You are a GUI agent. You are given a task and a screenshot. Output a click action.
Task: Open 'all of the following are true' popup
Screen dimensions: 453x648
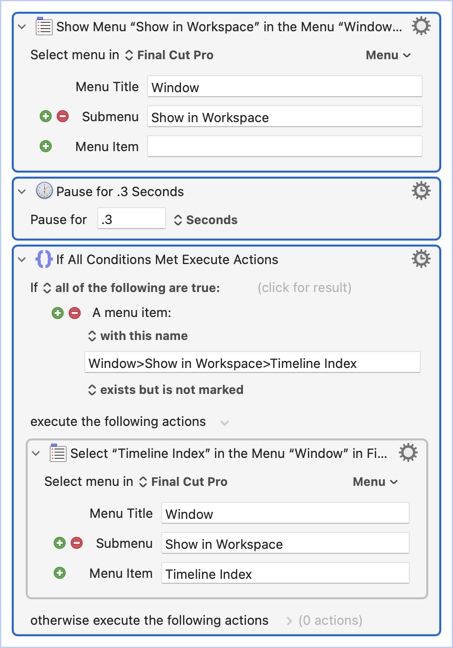[x=131, y=288]
